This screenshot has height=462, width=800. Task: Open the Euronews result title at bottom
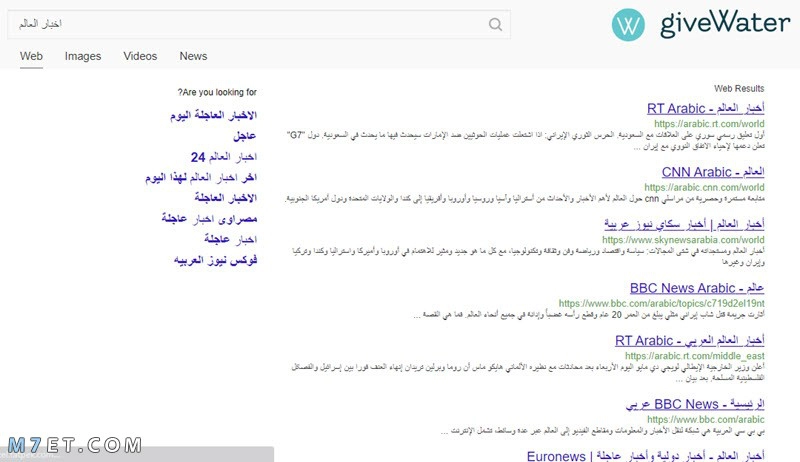tap(645, 455)
